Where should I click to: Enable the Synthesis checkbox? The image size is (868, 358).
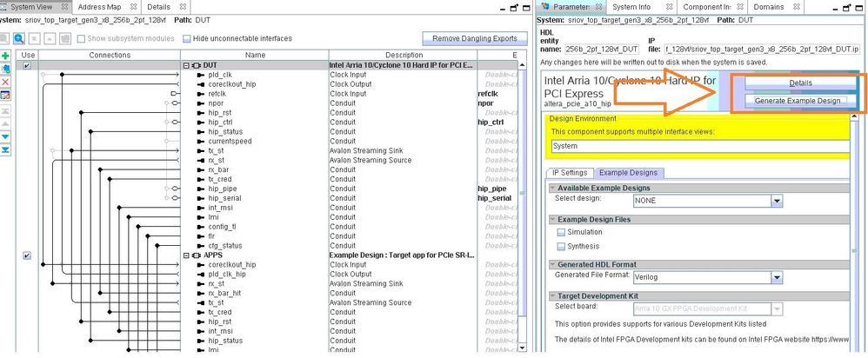561,247
